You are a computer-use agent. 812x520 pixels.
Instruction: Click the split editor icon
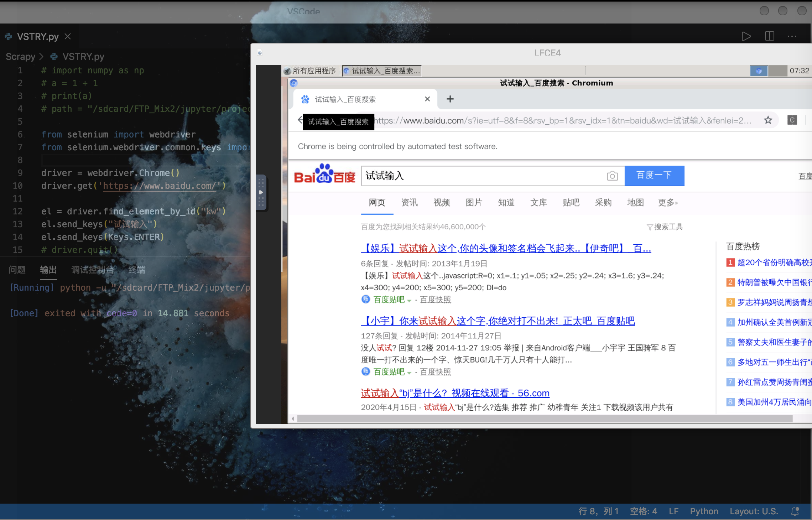pos(769,36)
